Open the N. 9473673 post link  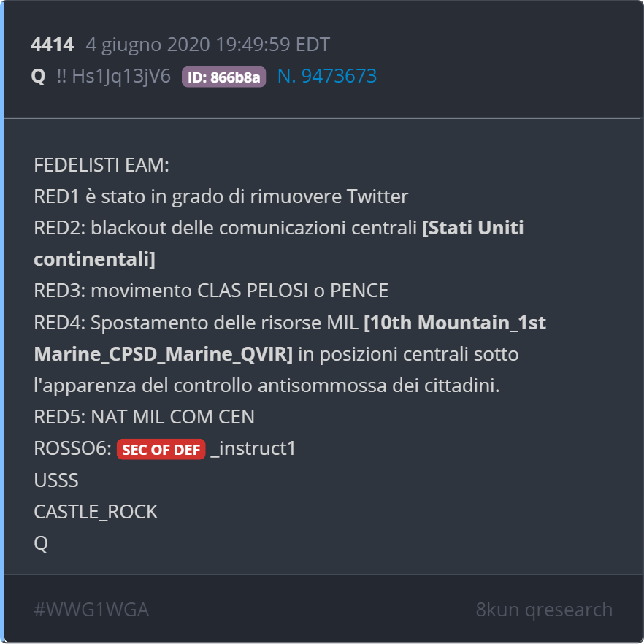326,77
